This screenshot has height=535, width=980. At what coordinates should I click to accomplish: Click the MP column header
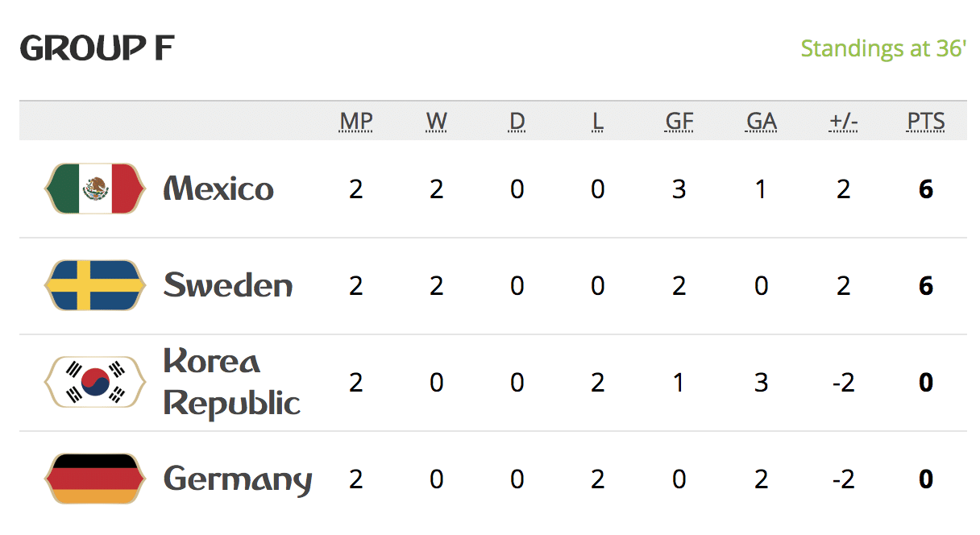tap(356, 122)
